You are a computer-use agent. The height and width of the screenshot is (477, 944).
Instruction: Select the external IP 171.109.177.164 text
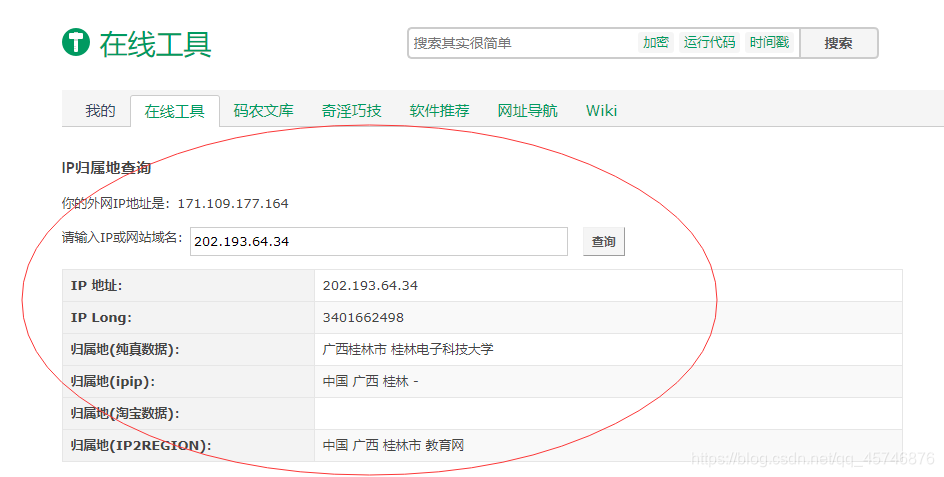pyautogui.click(x=233, y=204)
